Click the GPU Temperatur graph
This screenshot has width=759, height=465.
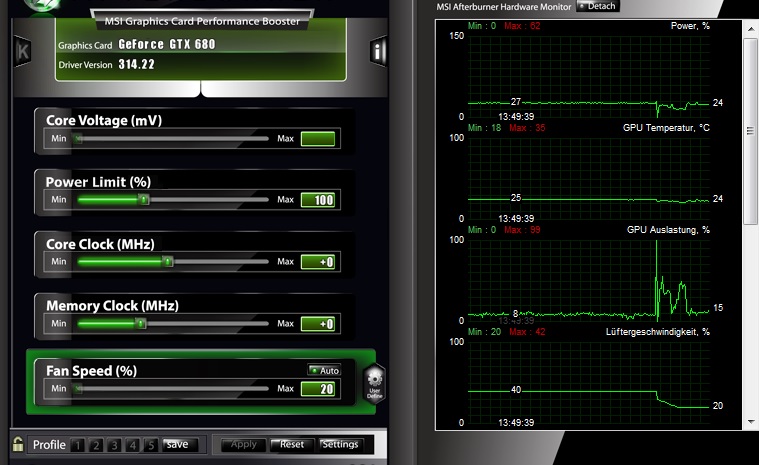coord(589,177)
